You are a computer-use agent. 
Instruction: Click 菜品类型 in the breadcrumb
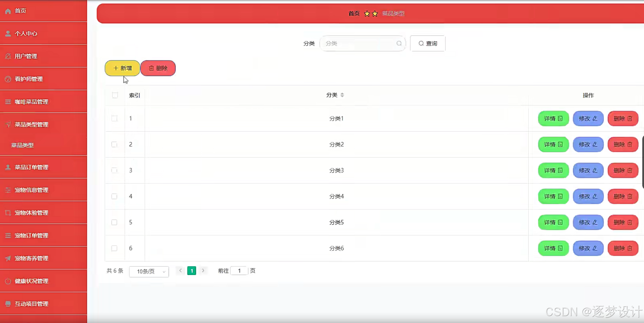click(x=393, y=13)
